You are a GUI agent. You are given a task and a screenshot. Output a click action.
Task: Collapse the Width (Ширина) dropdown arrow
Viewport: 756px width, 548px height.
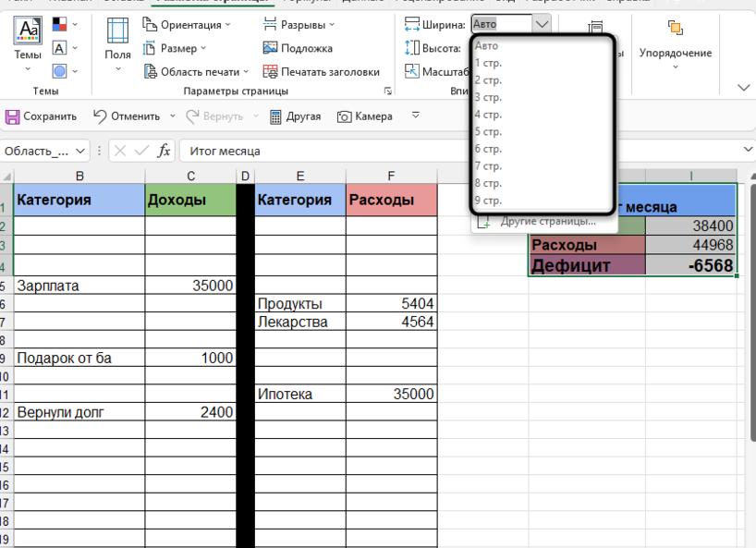542,25
